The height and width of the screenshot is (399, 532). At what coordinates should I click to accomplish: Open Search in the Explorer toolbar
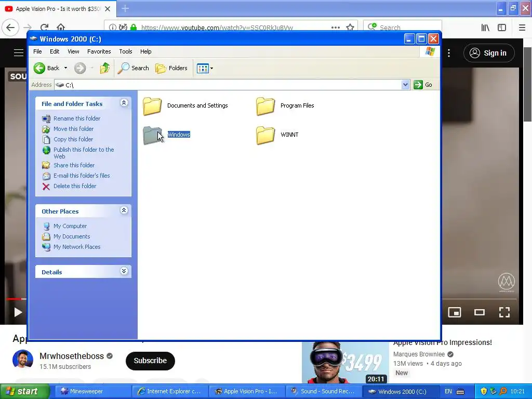tap(134, 68)
